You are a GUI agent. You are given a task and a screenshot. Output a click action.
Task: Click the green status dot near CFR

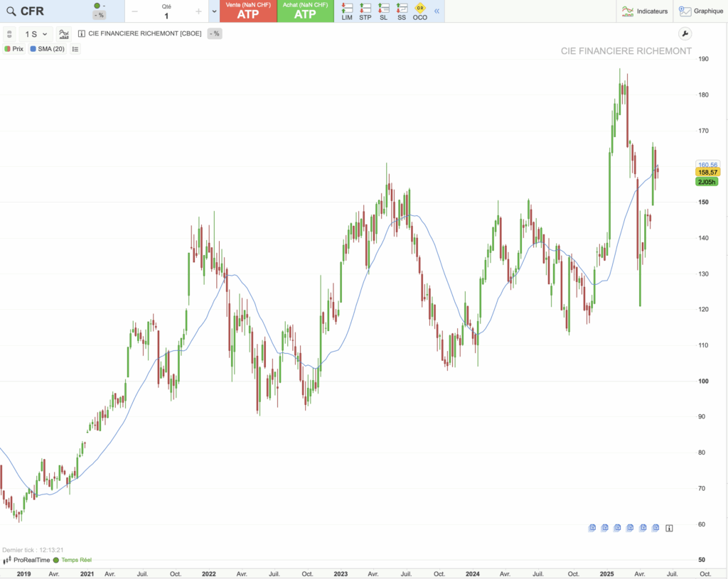(97, 6)
